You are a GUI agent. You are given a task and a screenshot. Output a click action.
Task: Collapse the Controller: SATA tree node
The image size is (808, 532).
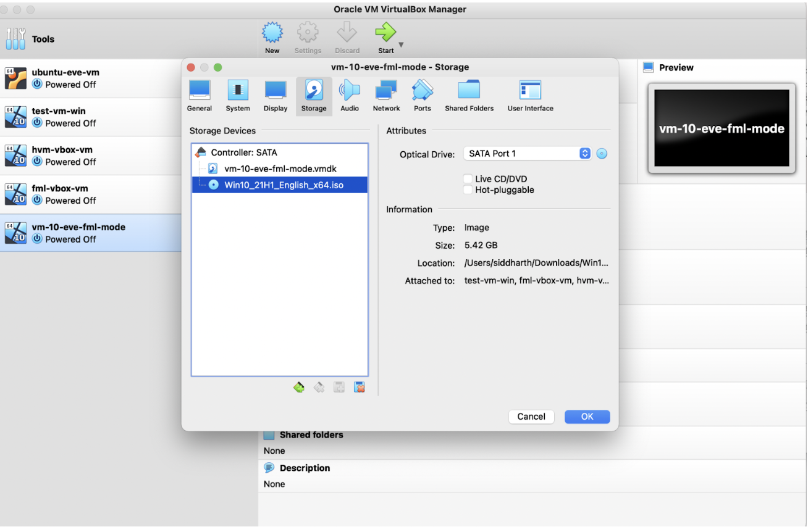click(200, 152)
